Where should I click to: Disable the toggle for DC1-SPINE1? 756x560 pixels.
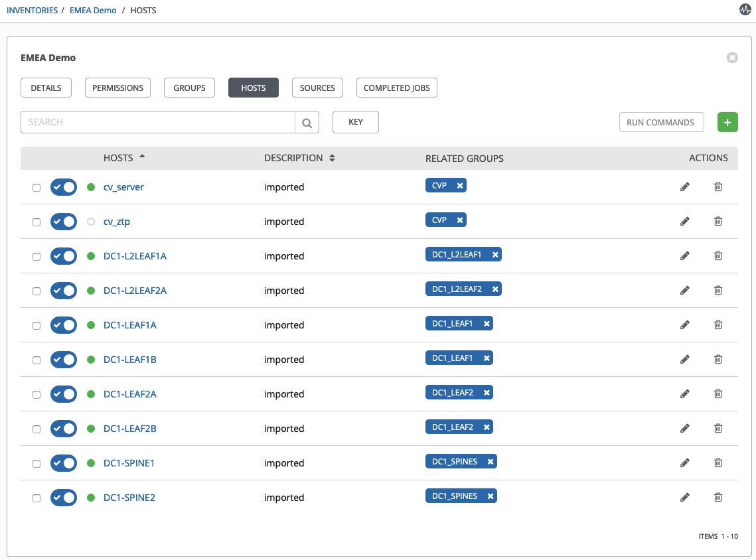pos(64,462)
